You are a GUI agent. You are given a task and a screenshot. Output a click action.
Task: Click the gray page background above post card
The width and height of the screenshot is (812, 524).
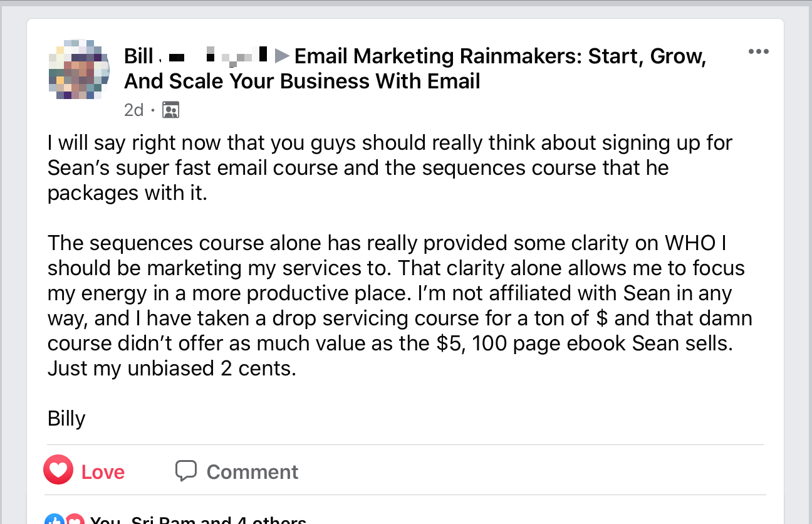(x=406, y=12)
